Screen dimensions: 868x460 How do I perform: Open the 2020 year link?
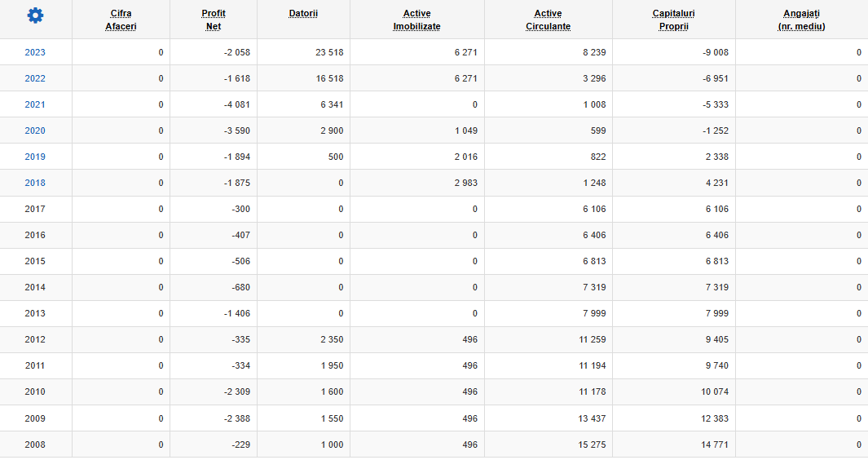[x=35, y=130]
